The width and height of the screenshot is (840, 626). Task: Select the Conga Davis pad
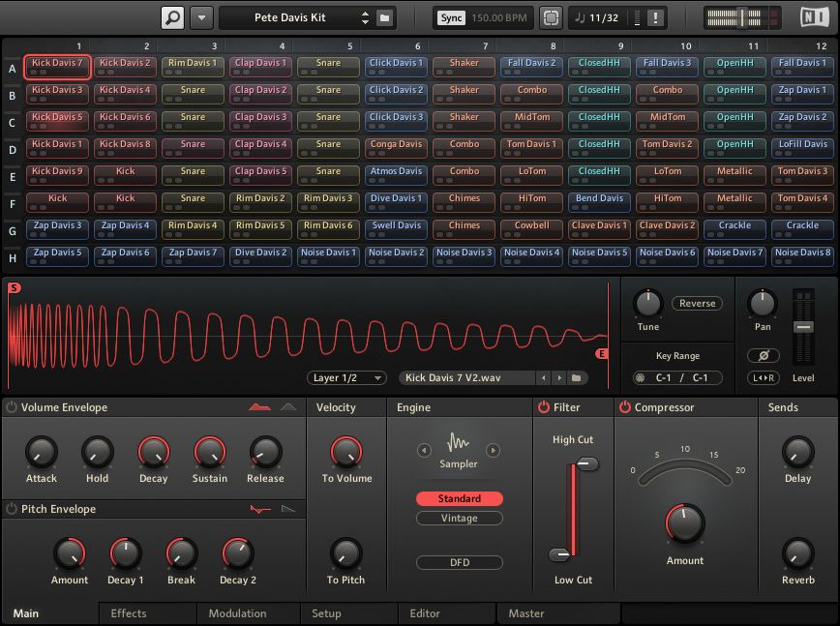[x=397, y=148]
